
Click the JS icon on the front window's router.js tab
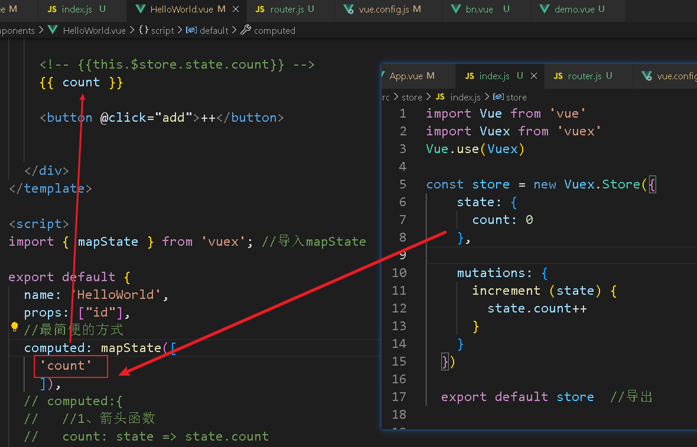coord(558,76)
